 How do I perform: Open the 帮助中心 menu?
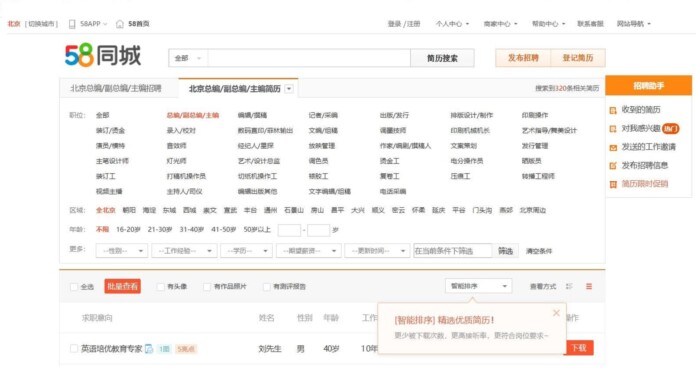click(x=549, y=24)
